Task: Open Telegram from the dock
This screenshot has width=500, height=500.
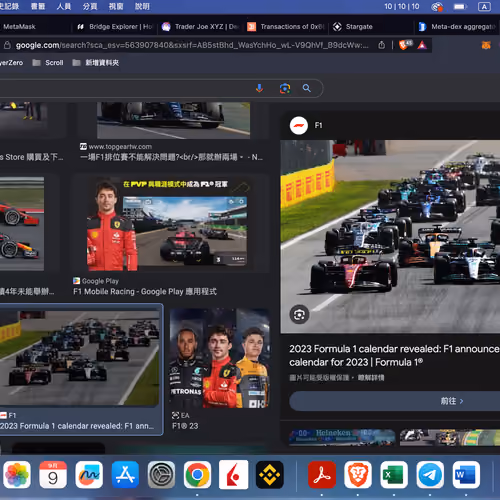Action: click(430, 475)
